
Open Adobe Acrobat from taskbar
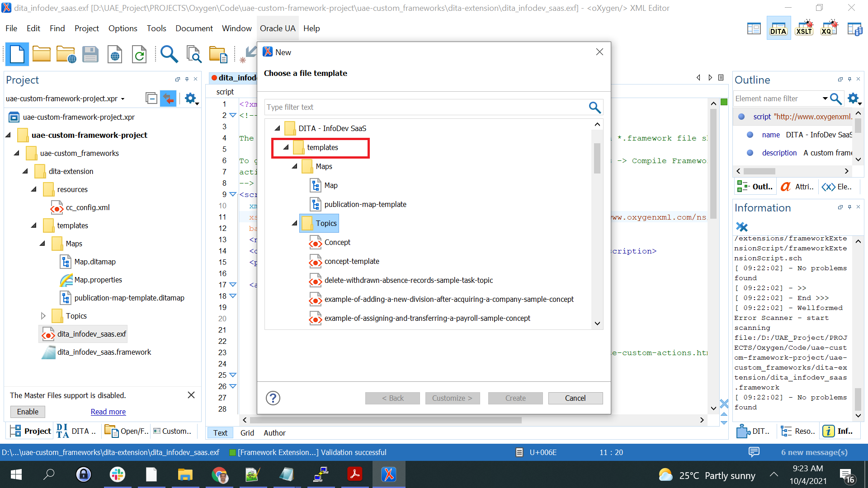point(355,474)
